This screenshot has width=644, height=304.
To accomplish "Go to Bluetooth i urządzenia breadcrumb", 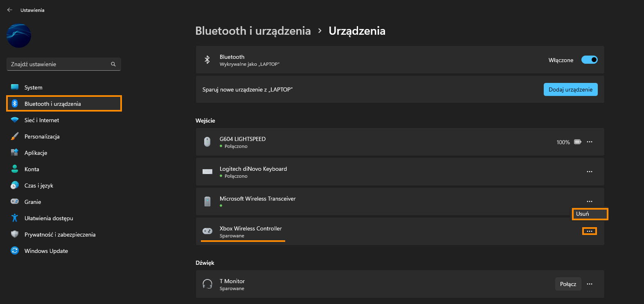I will point(253,31).
